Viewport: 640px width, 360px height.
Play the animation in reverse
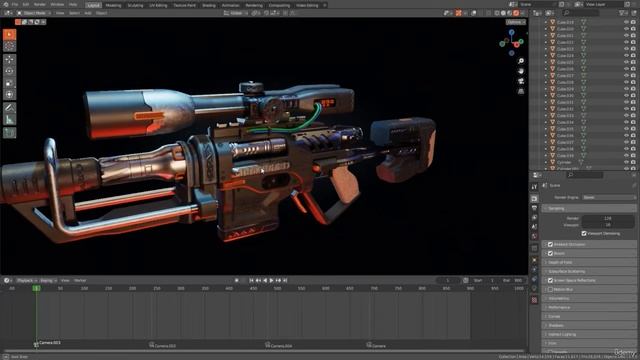pyautogui.click(x=265, y=280)
